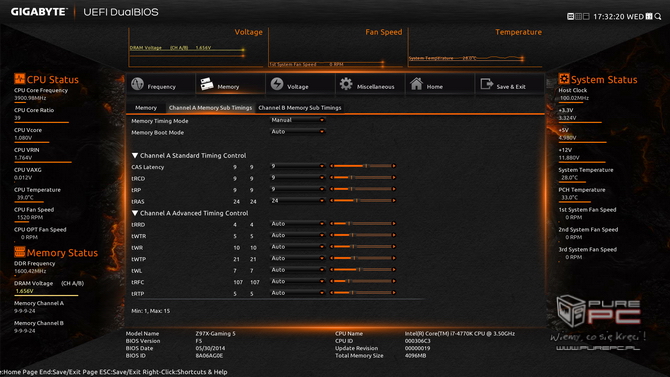Screen dimensions: 670x377
Task: Click the magnifier search icon top right
Action: (x=658, y=16)
